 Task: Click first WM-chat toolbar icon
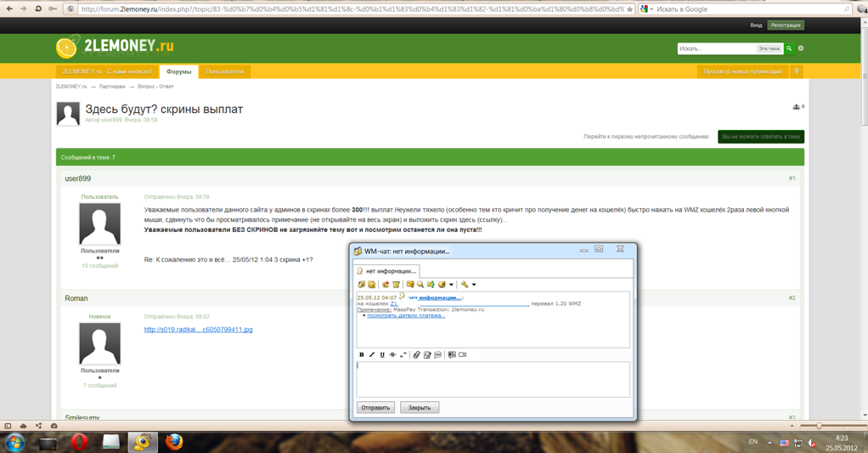[362, 284]
